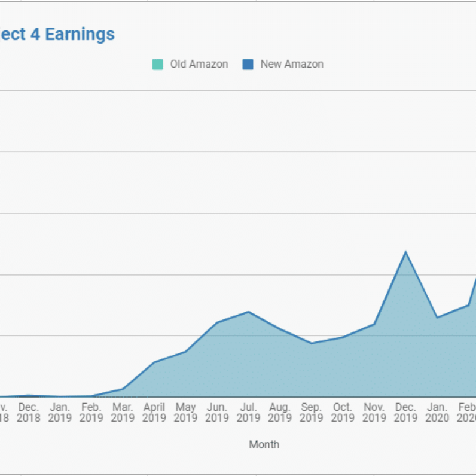Click the Nov. 2019 axis label
The image size is (476, 476).
tap(374, 413)
